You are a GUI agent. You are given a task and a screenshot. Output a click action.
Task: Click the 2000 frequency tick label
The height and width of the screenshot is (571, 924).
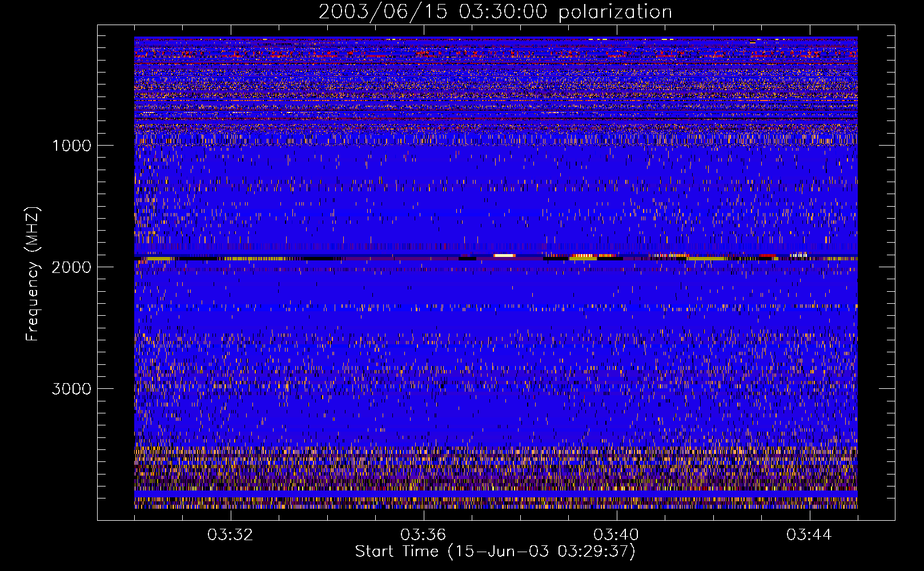[71, 267]
